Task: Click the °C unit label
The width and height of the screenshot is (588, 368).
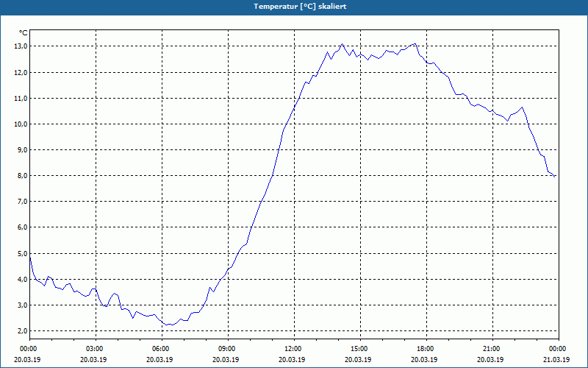Action: (x=24, y=33)
